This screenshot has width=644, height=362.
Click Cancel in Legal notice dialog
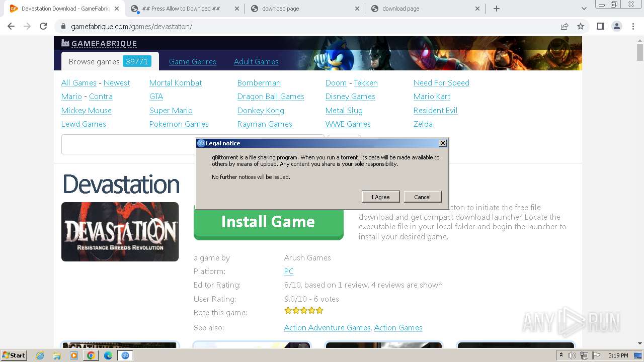tap(423, 197)
